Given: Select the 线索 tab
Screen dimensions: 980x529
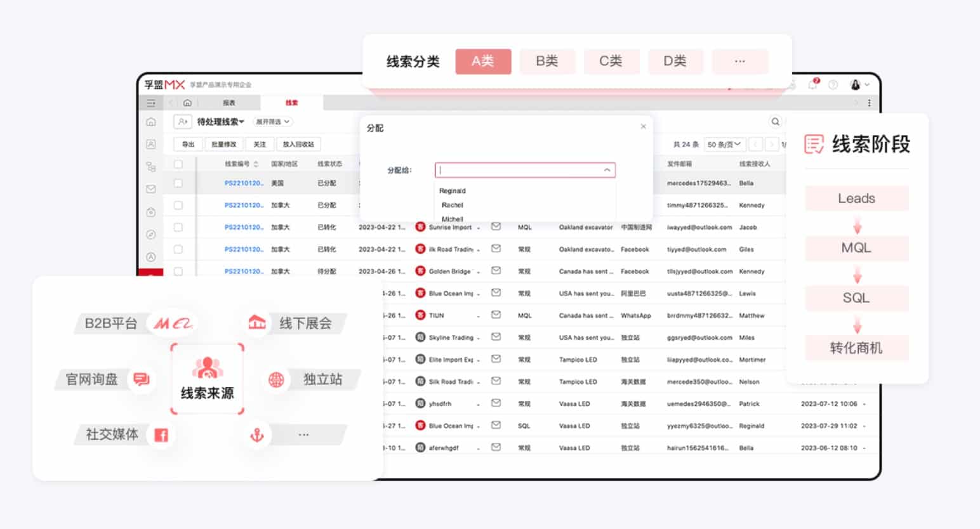Looking at the screenshot, I should [291, 103].
